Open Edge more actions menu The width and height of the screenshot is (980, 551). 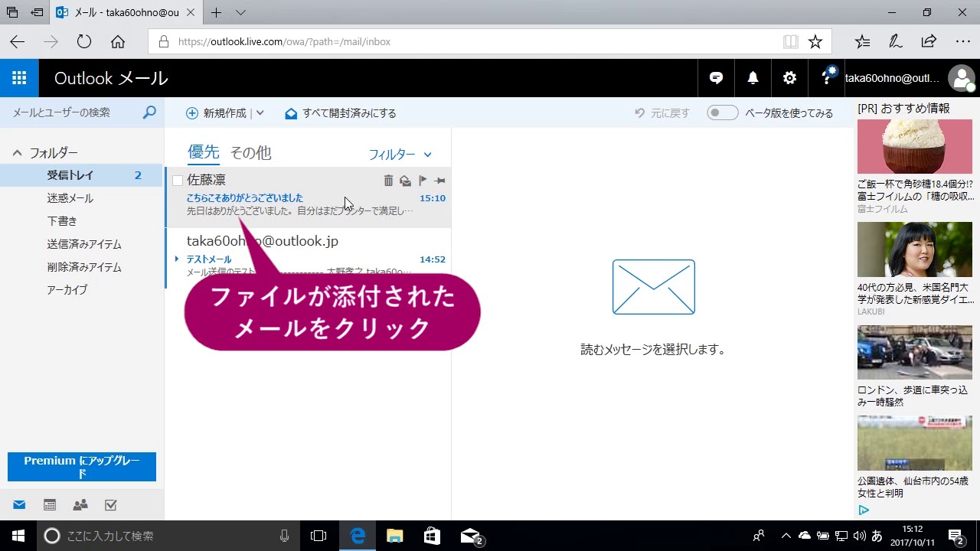963,41
